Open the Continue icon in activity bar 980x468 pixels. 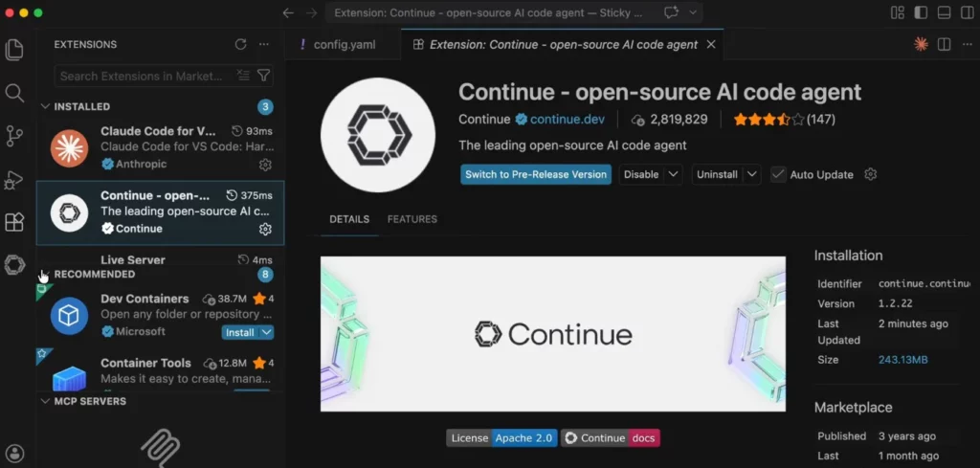[14, 265]
